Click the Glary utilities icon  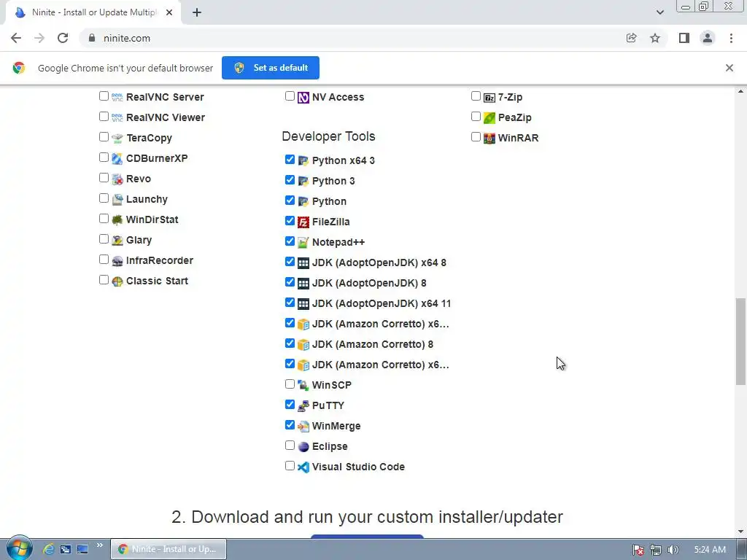tap(117, 241)
